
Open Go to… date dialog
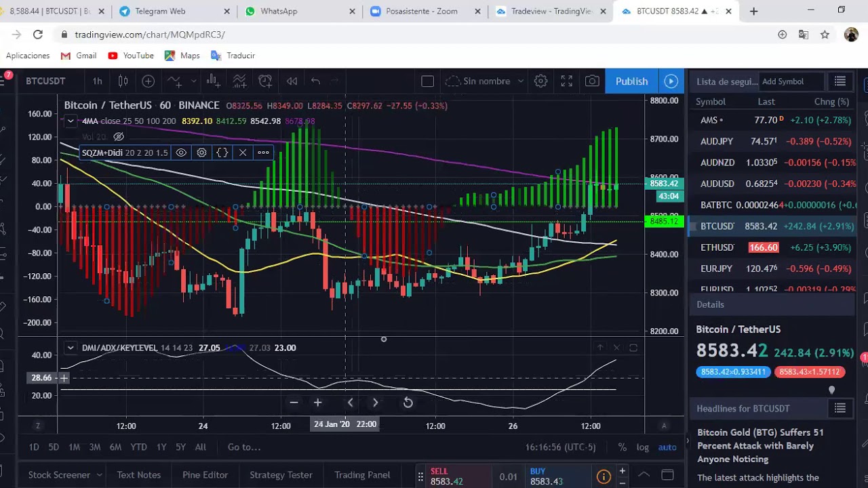[244, 447]
